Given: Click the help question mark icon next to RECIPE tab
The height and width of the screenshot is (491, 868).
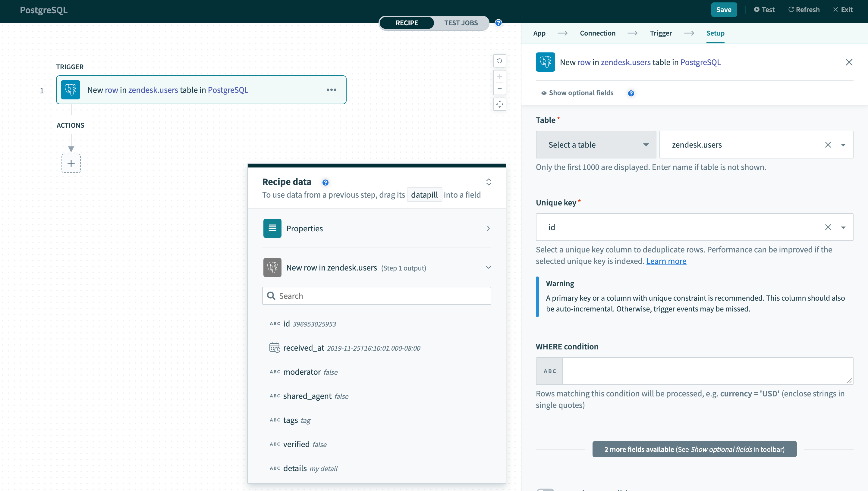Looking at the screenshot, I should (x=498, y=23).
